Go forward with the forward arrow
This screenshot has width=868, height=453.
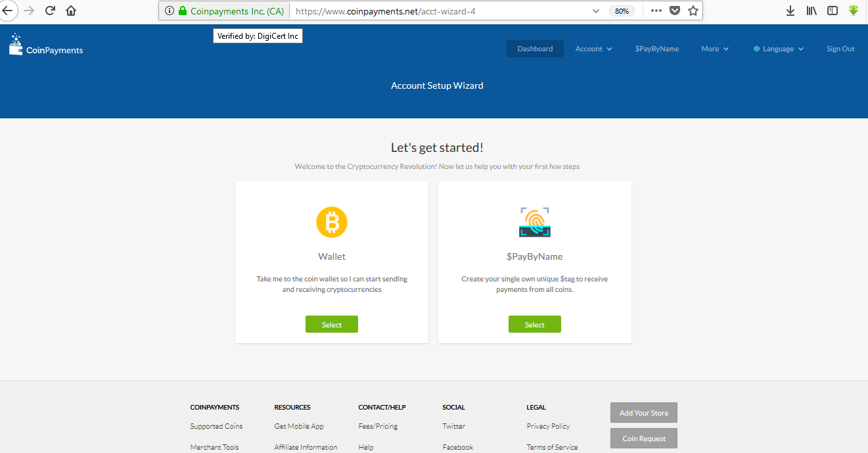pos(29,11)
